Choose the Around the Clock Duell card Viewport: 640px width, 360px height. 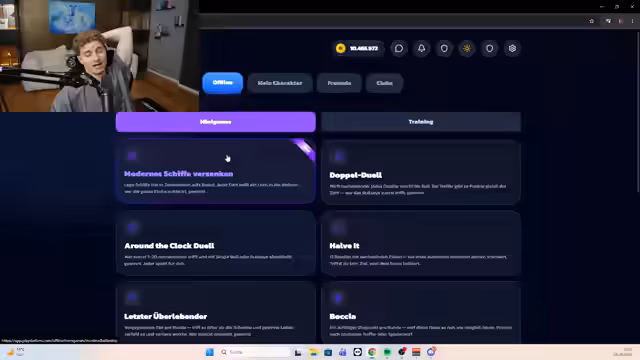pyautogui.click(x=216, y=243)
